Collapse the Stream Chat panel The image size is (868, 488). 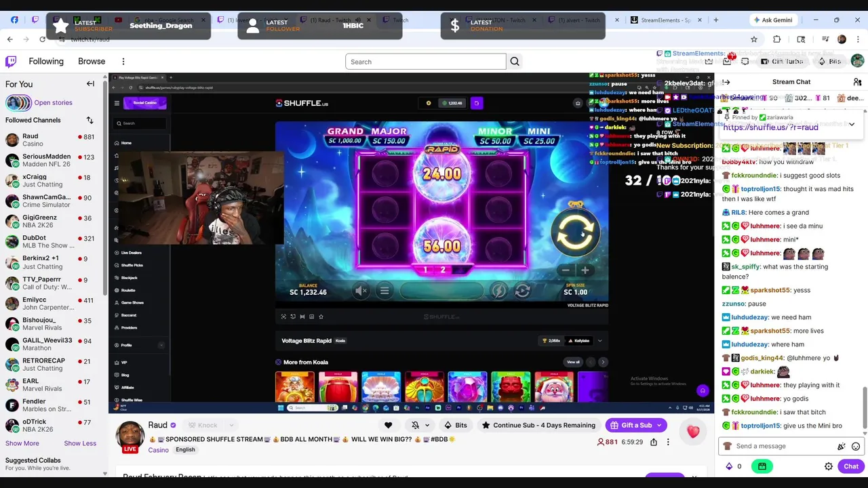[726, 83]
